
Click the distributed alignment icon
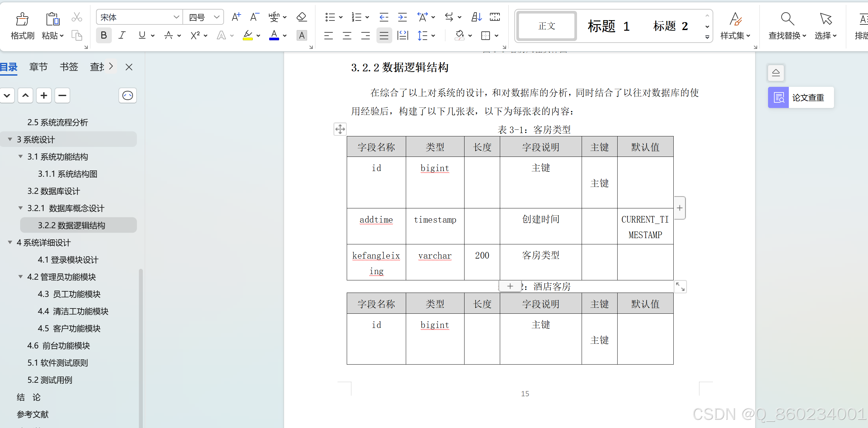tap(403, 35)
